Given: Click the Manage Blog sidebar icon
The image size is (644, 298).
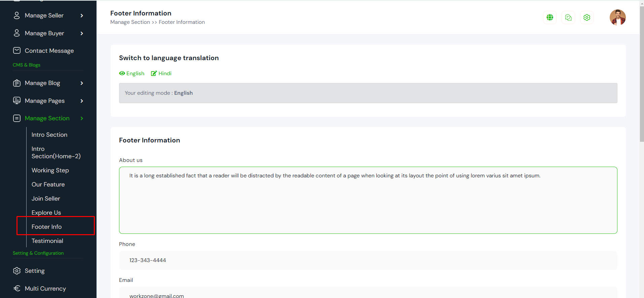Looking at the screenshot, I should pos(17,83).
